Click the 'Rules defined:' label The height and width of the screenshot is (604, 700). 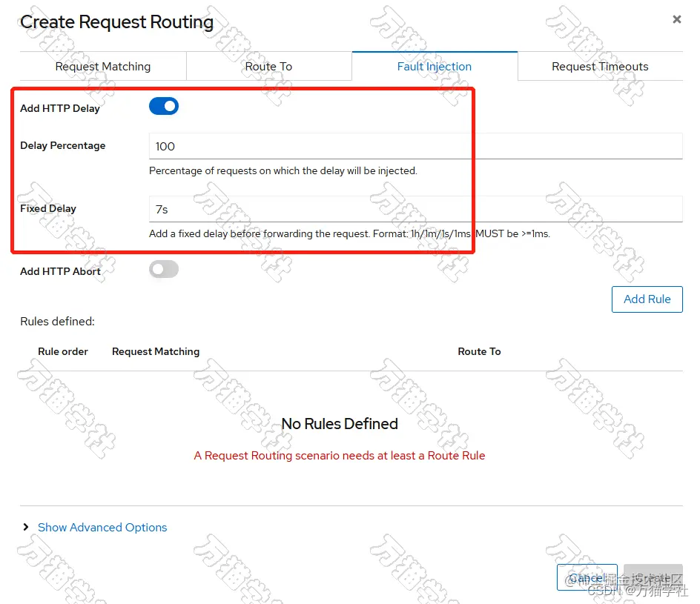pyautogui.click(x=57, y=321)
